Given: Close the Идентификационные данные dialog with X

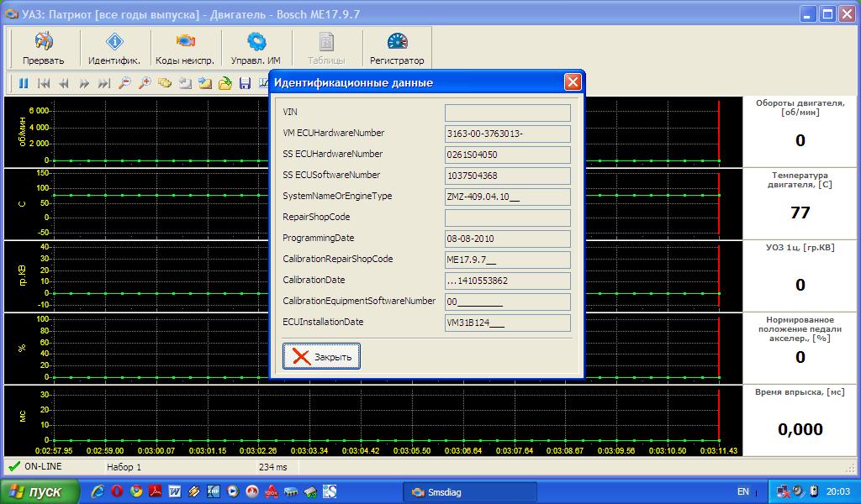Looking at the screenshot, I should pos(572,82).
